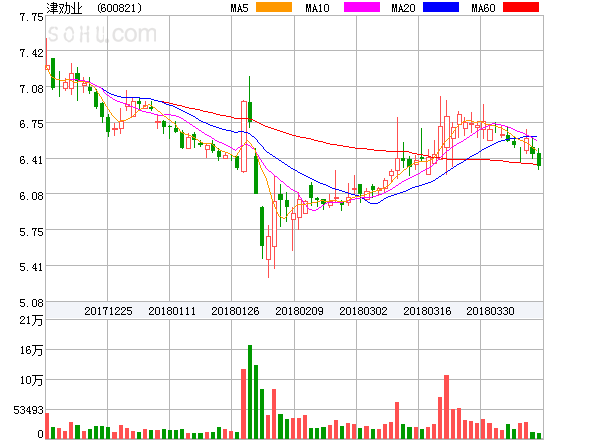600x440 pixels.
Task: Click the red MA60 legend swatch
Action: tap(521, 7)
